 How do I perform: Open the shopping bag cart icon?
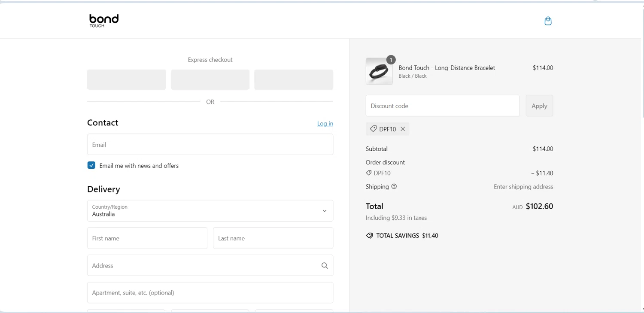click(548, 21)
